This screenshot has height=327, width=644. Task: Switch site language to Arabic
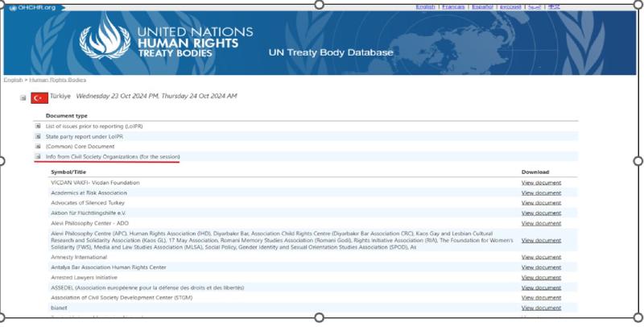click(534, 7)
